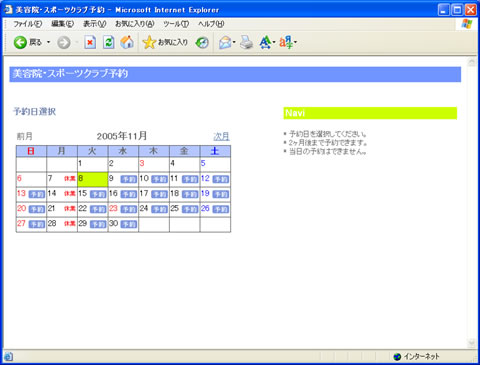
Task: Click the page icon in status bar
Action: pyautogui.click(x=9, y=357)
